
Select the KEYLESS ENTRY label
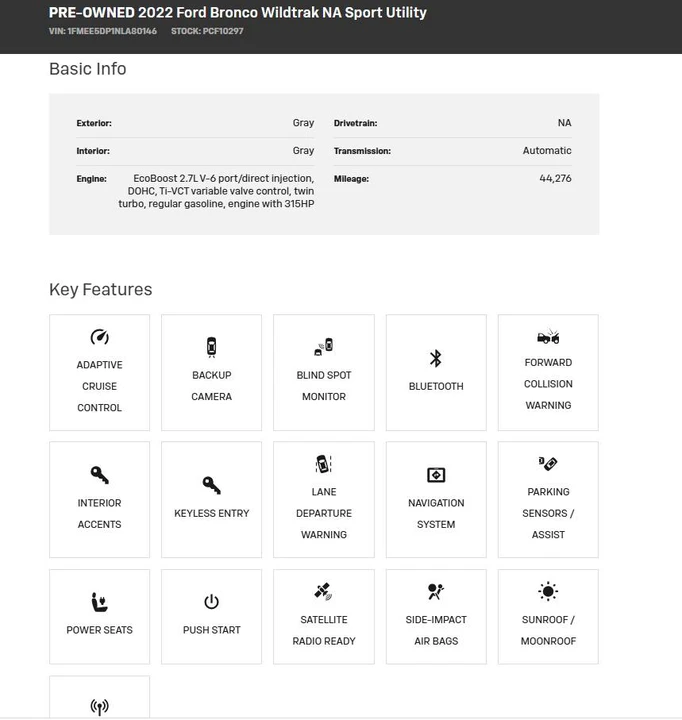click(211, 513)
